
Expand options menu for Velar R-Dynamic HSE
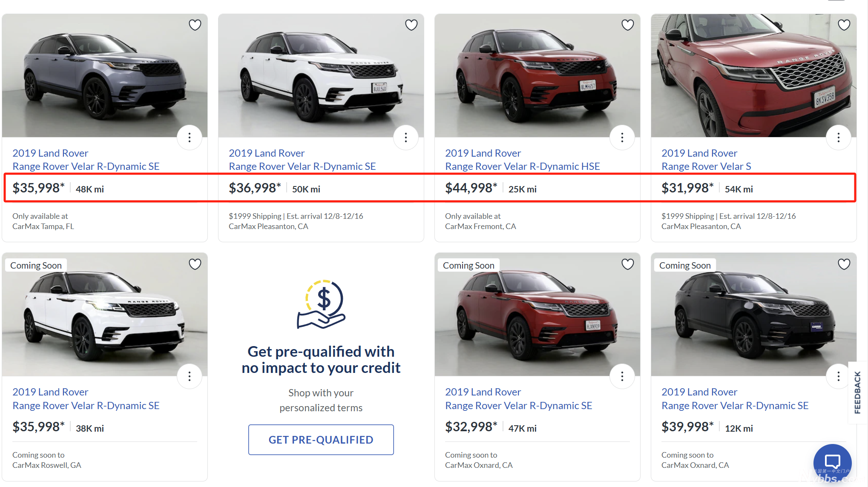pos(622,138)
